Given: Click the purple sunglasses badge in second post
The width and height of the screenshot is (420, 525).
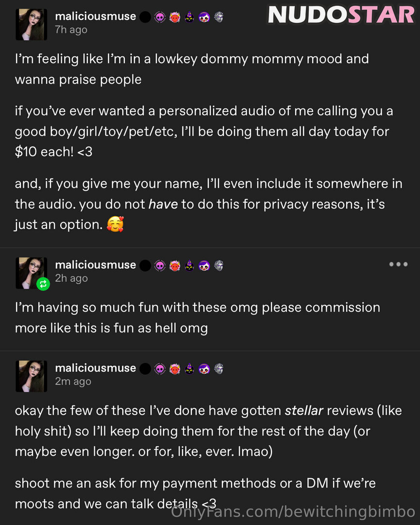Looking at the screenshot, I should (x=204, y=266).
